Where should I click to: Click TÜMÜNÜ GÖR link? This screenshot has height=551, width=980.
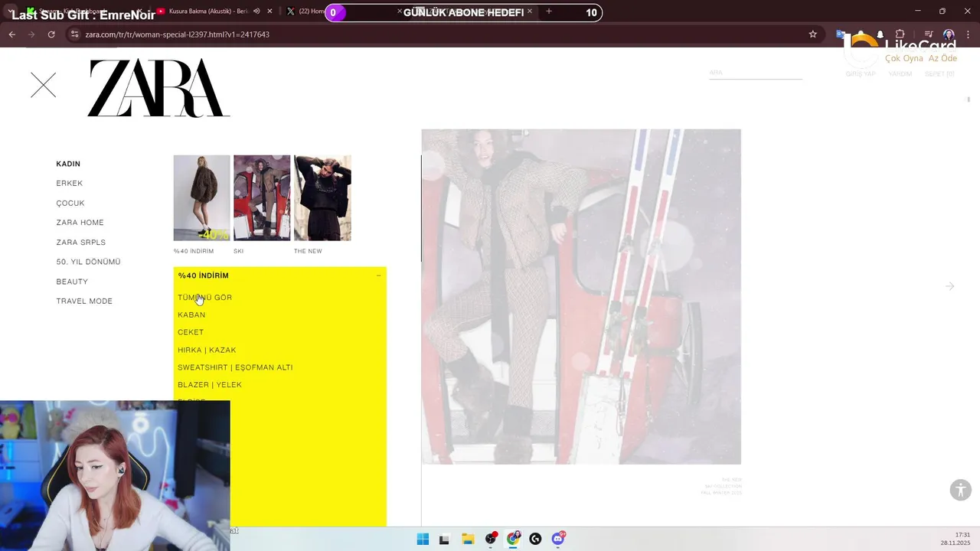point(204,298)
